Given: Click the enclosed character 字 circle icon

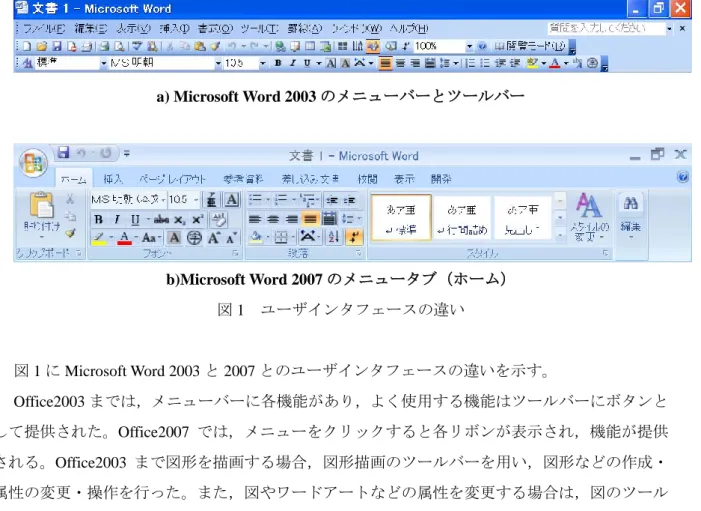Looking at the screenshot, I should [194, 238].
